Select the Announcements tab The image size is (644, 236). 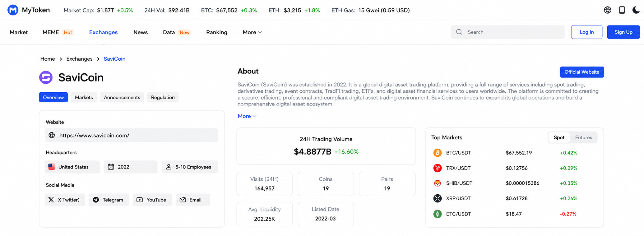pyautogui.click(x=122, y=97)
